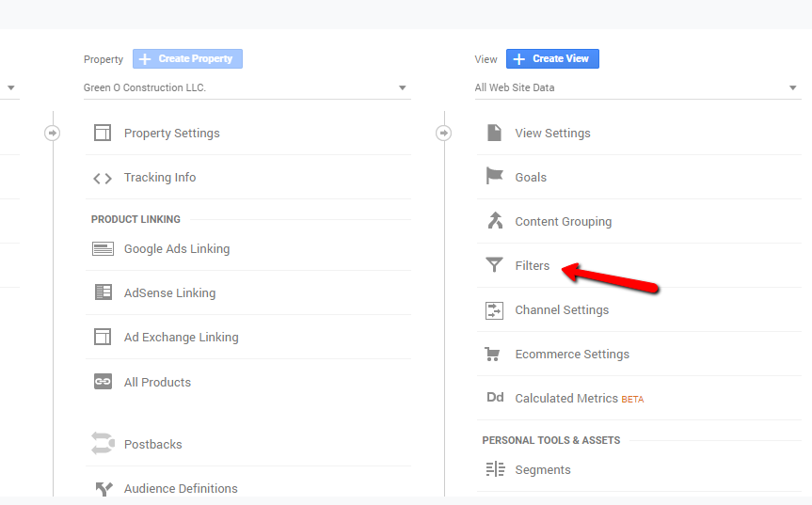Click the Tracking Info code icon
The height and width of the screenshot is (505, 812).
coord(103,178)
